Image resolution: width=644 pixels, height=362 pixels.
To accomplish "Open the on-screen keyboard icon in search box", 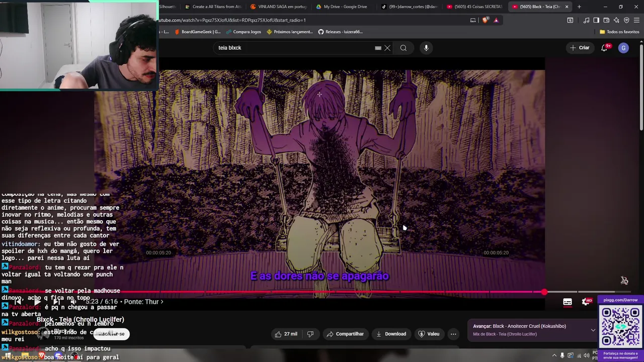I will click(x=378, y=48).
